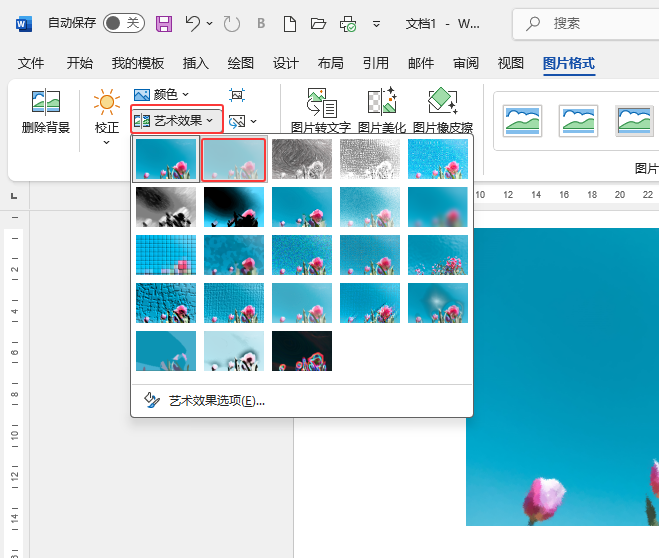Open the 文件 menu tab

(31, 63)
